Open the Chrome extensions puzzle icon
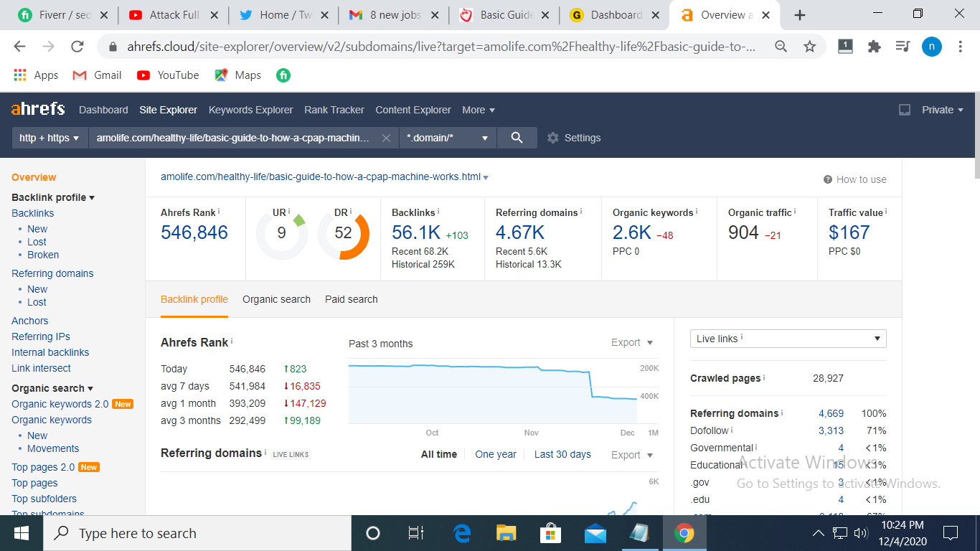Screen dimensions: 980x551 coord(874,46)
